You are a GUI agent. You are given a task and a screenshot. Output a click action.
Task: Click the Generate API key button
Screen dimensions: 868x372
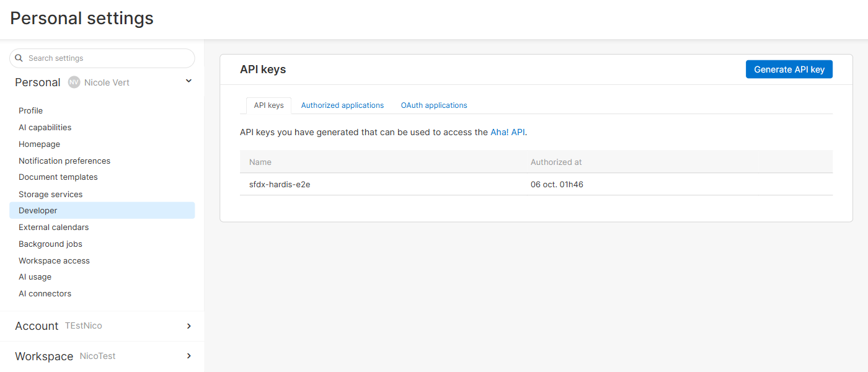[789, 69]
